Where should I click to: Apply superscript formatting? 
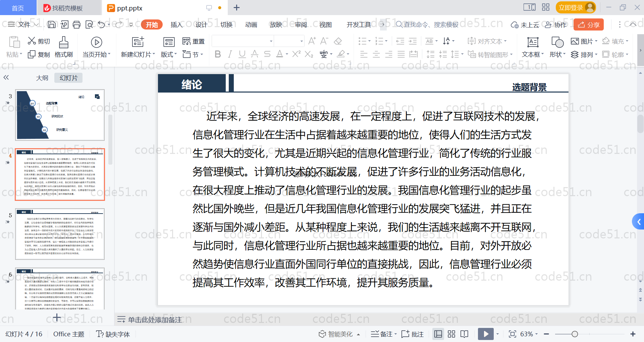pos(296,54)
